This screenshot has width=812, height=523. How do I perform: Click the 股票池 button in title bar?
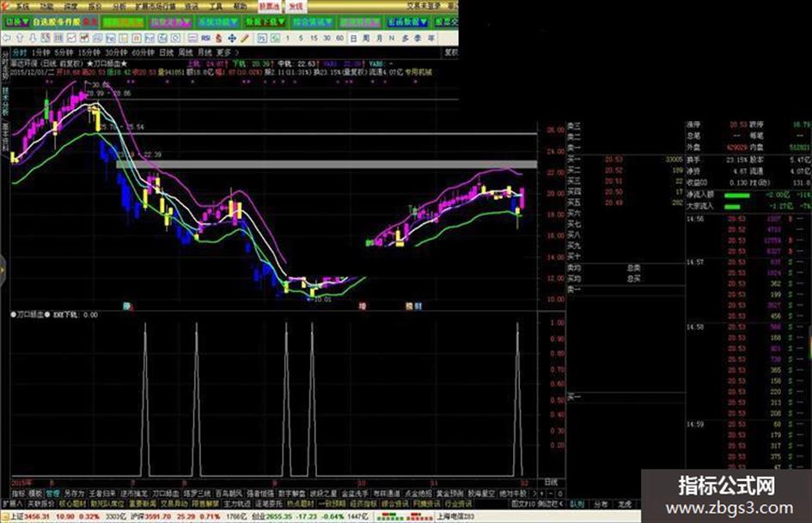pyautogui.click(x=270, y=6)
